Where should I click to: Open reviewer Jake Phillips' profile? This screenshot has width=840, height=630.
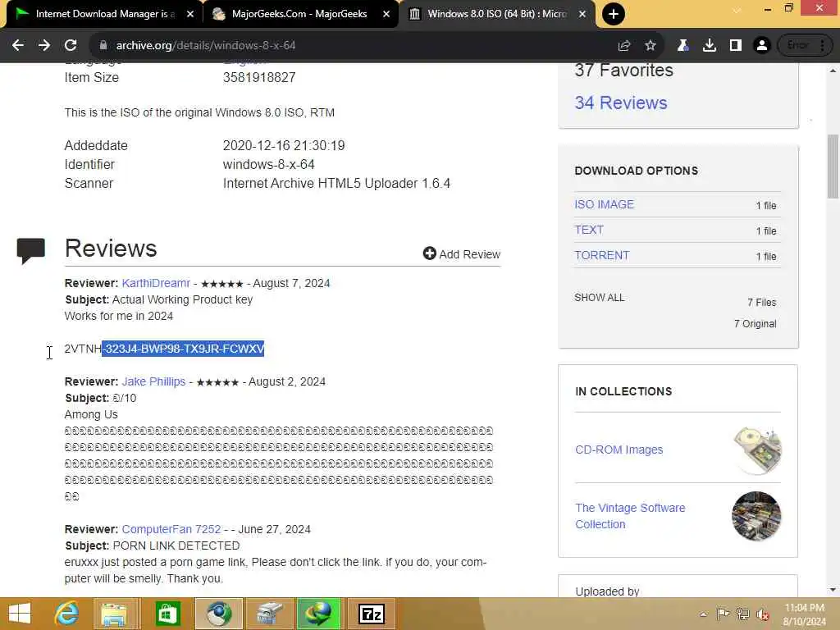point(153,381)
